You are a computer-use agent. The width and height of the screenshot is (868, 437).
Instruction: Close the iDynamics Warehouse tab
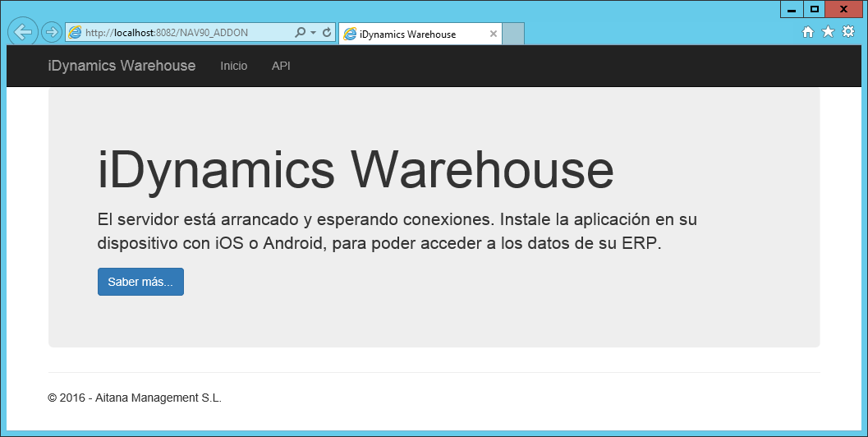494,34
